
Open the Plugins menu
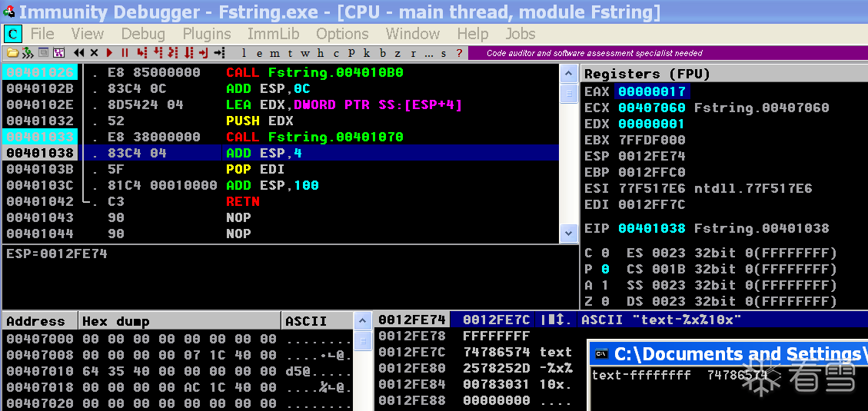tap(207, 34)
